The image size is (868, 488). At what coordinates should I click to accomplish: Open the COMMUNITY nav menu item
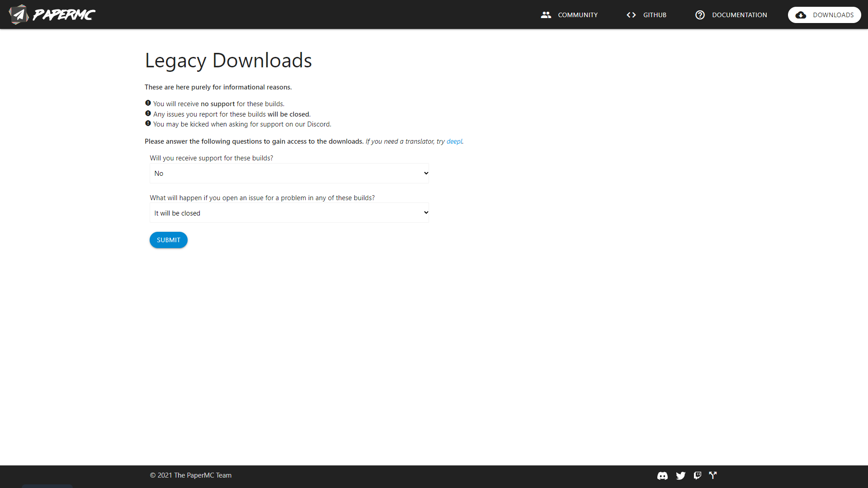[x=577, y=15]
